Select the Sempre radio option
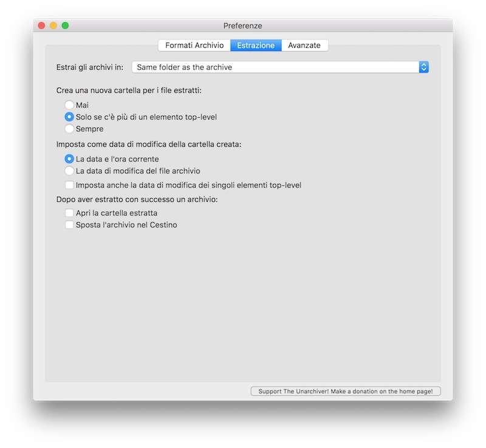486x448 pixels. 70,129
